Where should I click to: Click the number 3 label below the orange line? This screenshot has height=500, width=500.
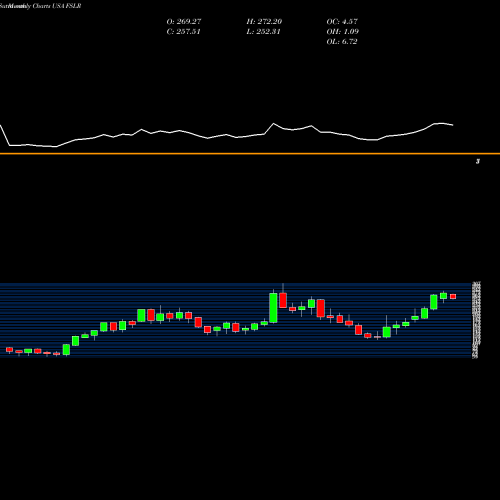point(478,162)
